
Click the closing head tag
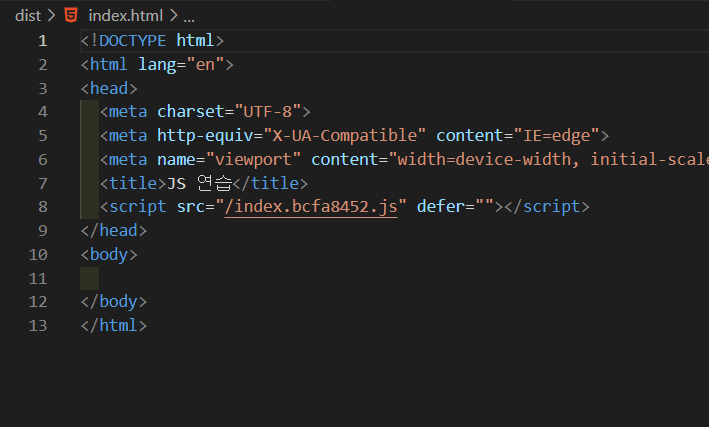coord(114,231)
